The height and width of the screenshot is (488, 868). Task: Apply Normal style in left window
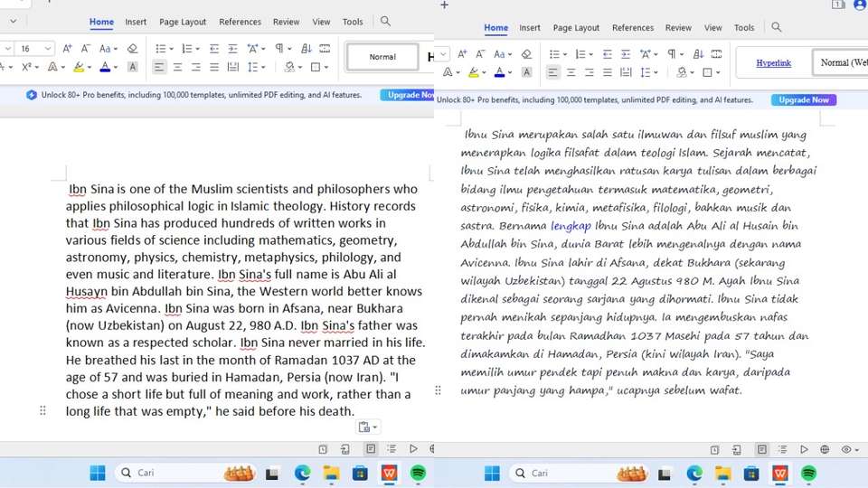click(x=382, y=56)
